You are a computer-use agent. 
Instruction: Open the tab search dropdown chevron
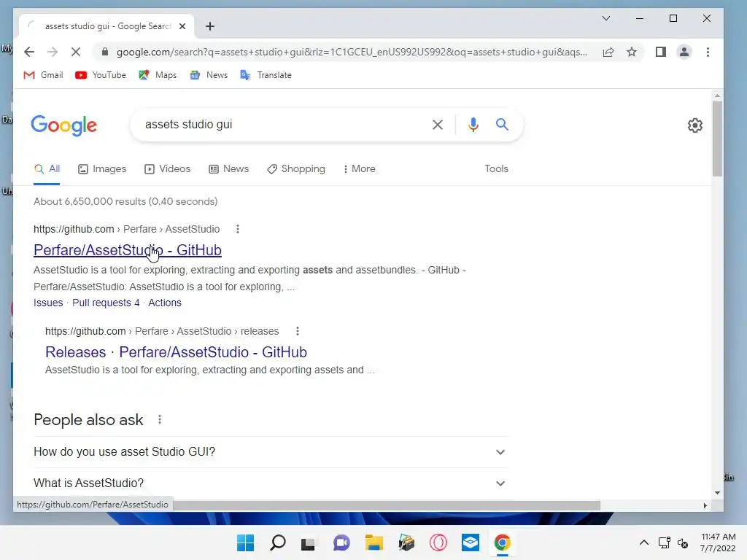(x=606, y=18)
